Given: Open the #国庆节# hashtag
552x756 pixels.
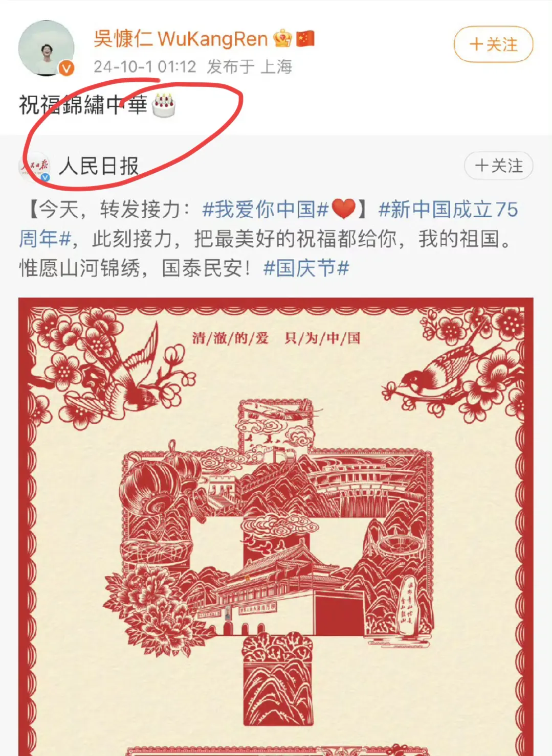Looking at the screenshot, I should pyautogui.click(x=306, y=268).
